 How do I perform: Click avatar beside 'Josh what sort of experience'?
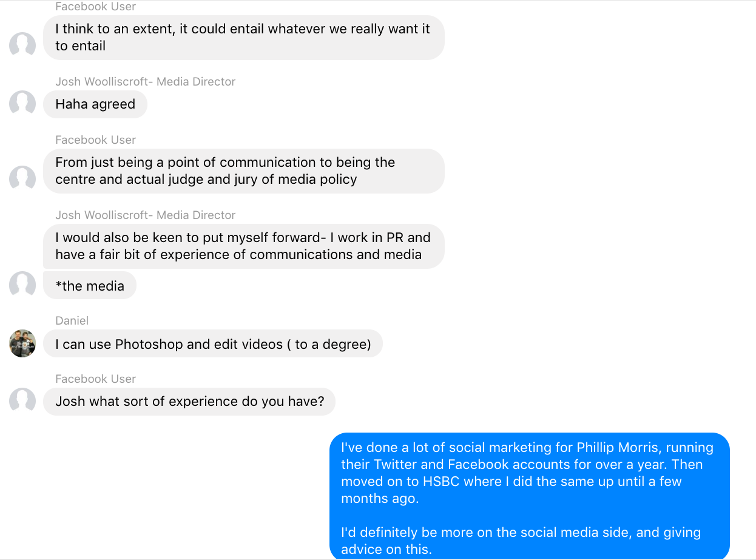pyautogui.click(x=22, y=401)
